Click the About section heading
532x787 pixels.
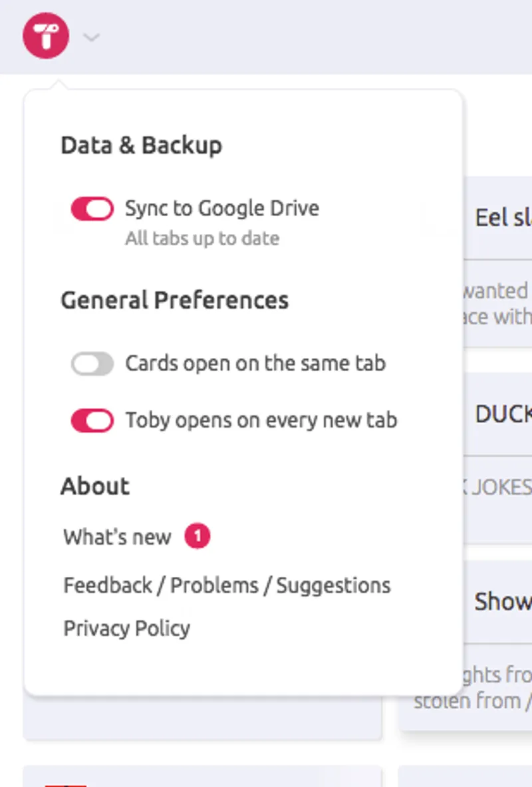tap(95, 486)
